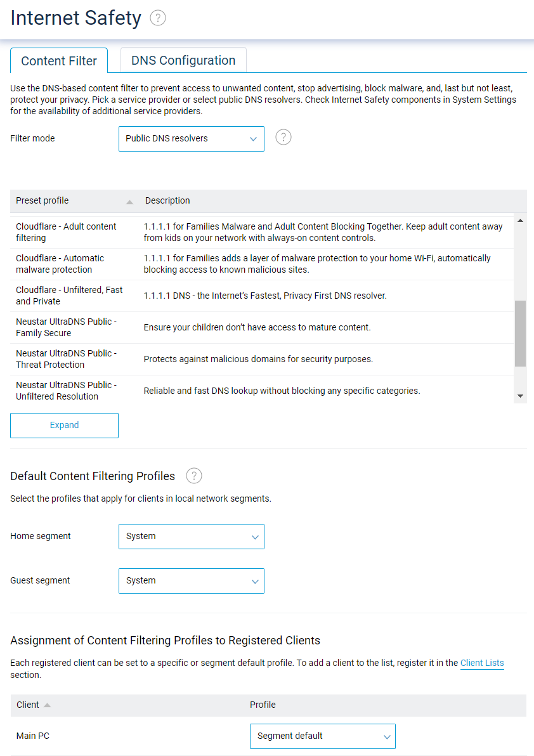Click the Expand button below the preset list
Image resolution: width=534 pixels, height=756 pixels.
[64, 425]
